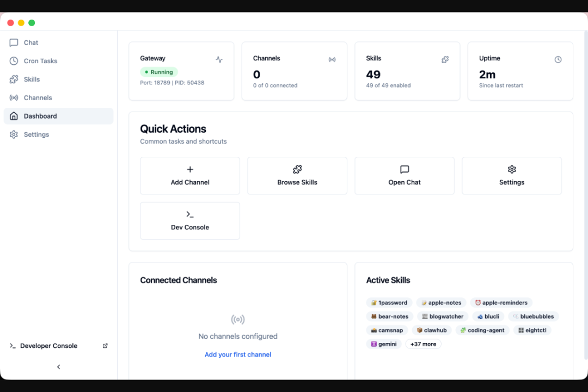The image size is (588, 392).
Task: Click the Browse Skills quick action
Action: tap(297, 176)
